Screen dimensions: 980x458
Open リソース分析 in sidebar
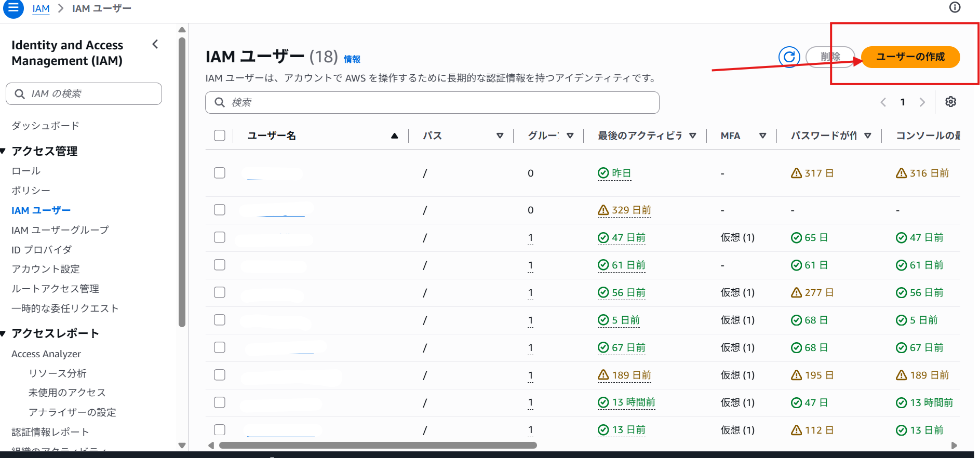point(57,373)
